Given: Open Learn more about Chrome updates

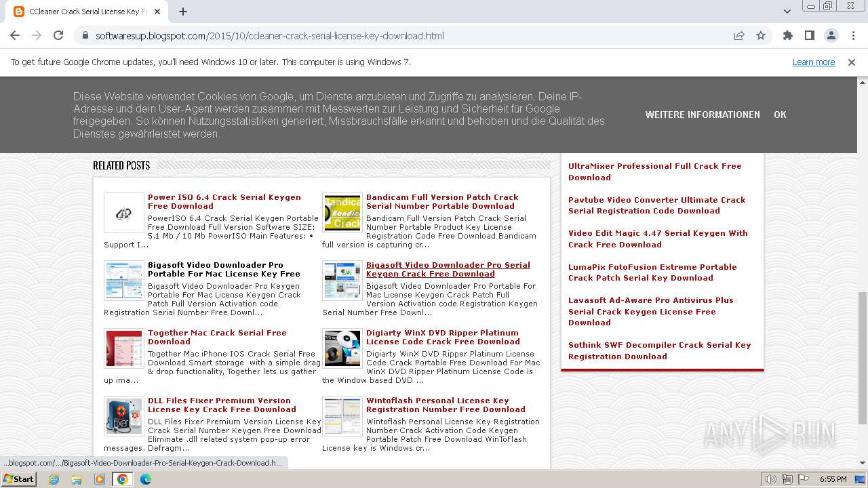Looking at the screenshot, I should click(x=814, y=62).
